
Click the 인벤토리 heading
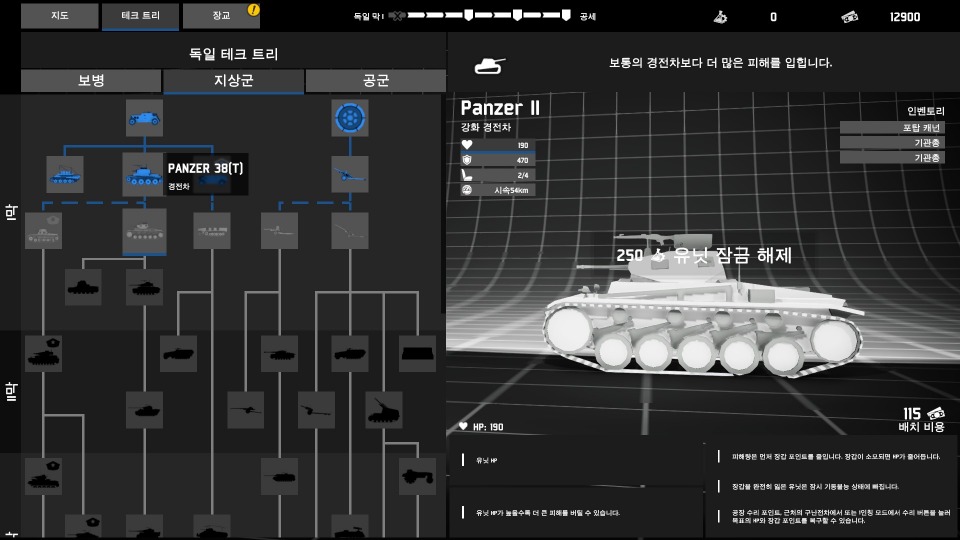(x=926, y=111)
